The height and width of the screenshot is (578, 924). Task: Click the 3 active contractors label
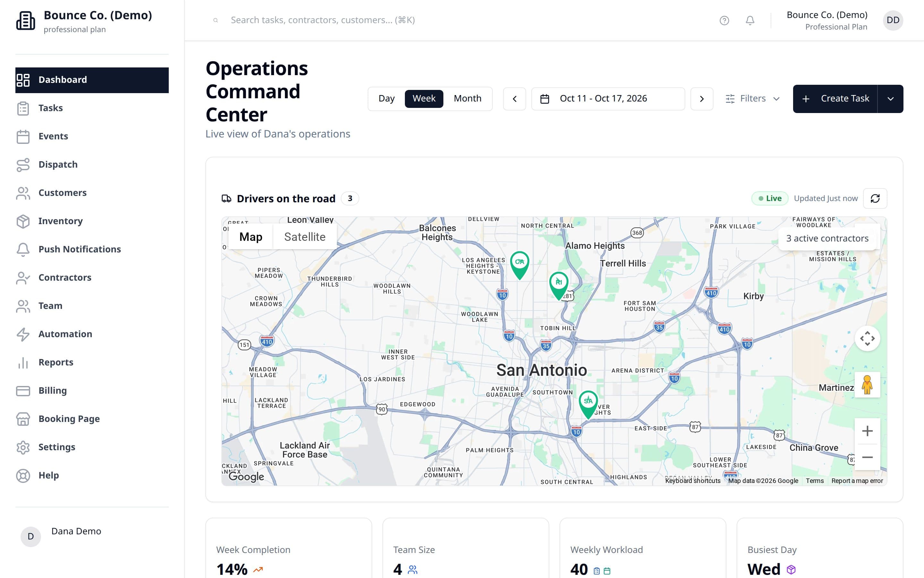tap(827, 239)
